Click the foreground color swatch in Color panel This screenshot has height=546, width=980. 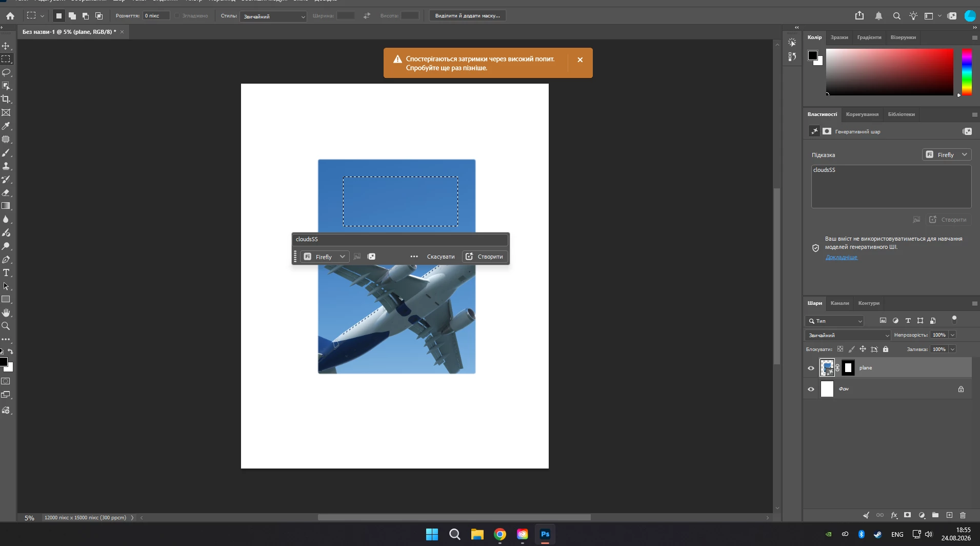click(813, 55)
